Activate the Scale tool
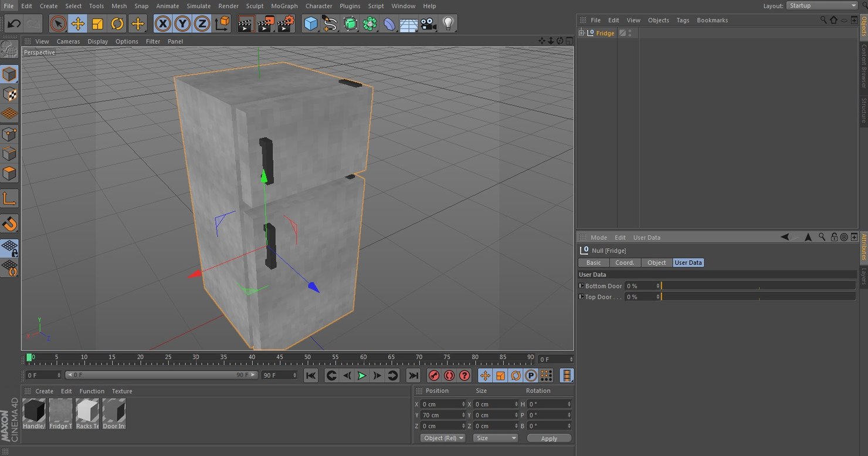Screen dimensions: 868x456 pyautogui.click(x=97, y=23)
